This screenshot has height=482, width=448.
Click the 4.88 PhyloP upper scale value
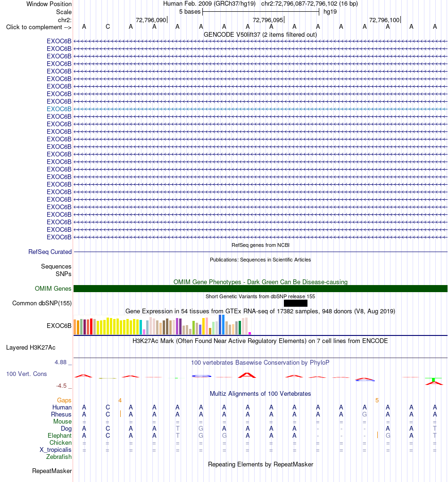click(61, 362)
